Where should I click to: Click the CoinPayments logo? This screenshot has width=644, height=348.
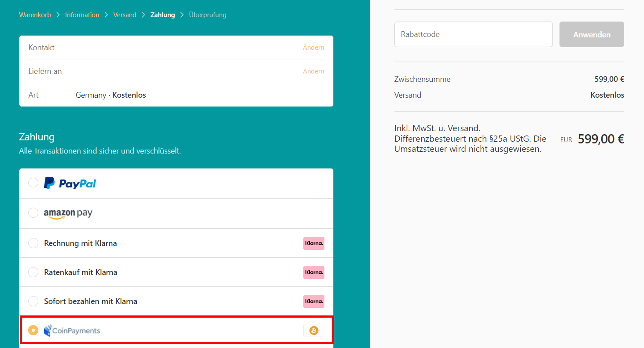(x=72, y=330)
